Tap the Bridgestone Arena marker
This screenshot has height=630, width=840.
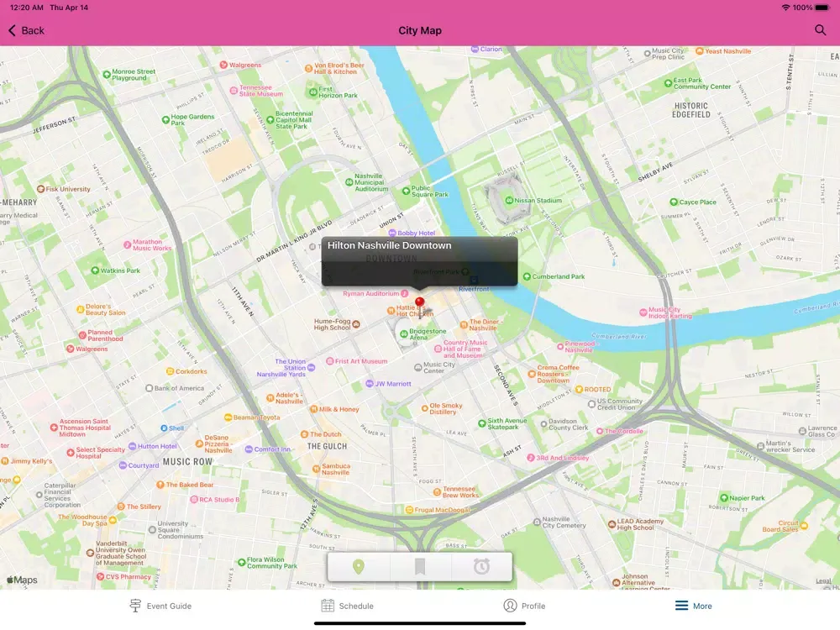(404, 333)
